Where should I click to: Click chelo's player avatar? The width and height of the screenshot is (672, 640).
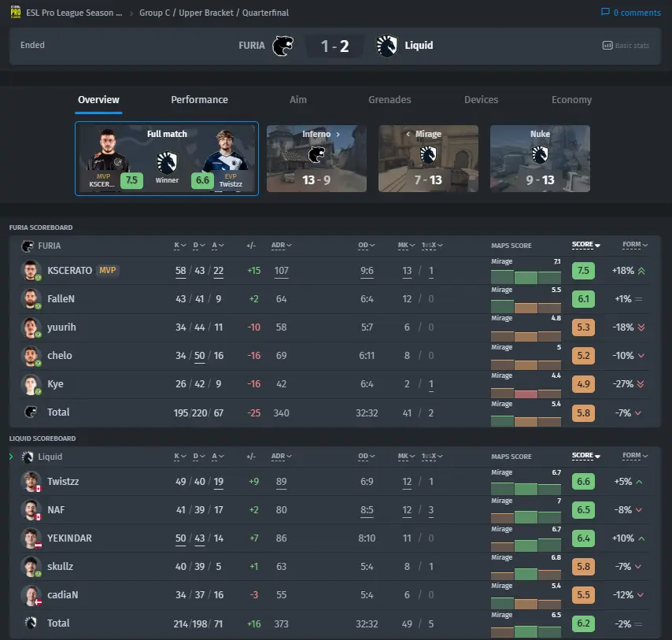point(31,355)
